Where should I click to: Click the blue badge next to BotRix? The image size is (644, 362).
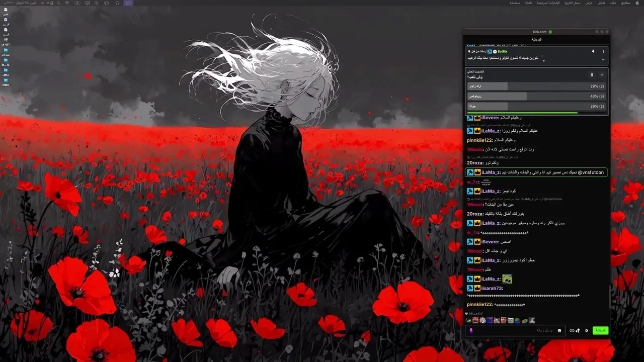(x=490, y=51)
